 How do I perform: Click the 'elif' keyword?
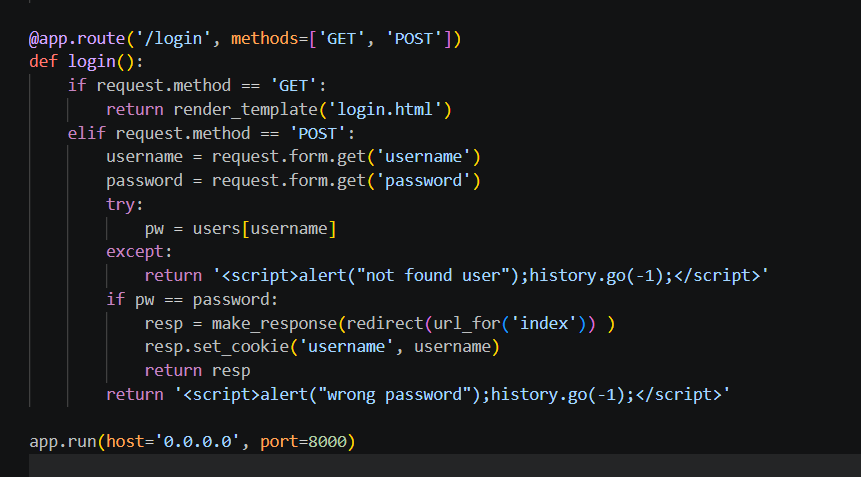coord(86,133)
